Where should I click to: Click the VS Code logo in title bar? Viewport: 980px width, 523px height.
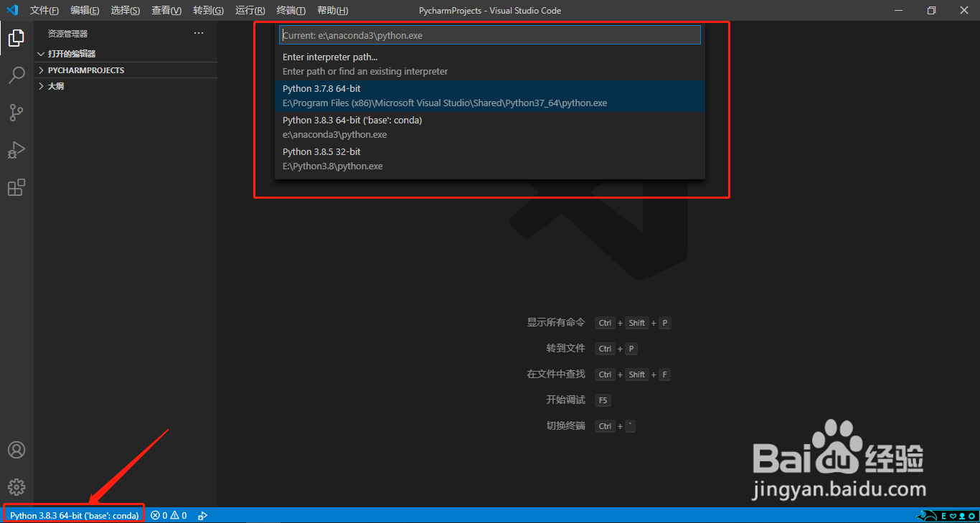pos(12,10)
